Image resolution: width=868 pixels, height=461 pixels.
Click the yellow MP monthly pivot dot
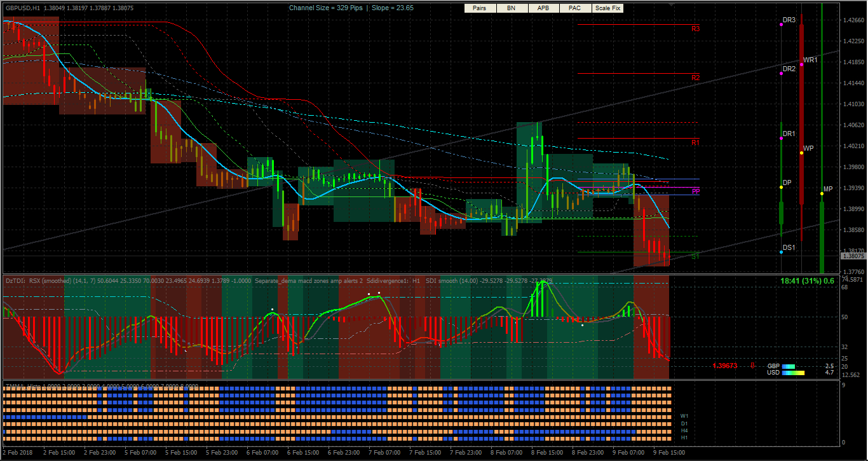click(822, 193)
